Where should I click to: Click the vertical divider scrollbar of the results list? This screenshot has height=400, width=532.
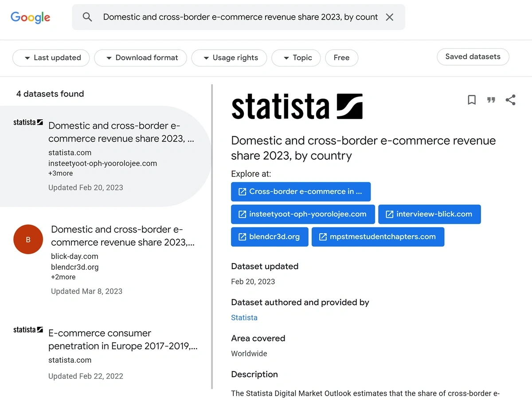click(x=212, y=237)
